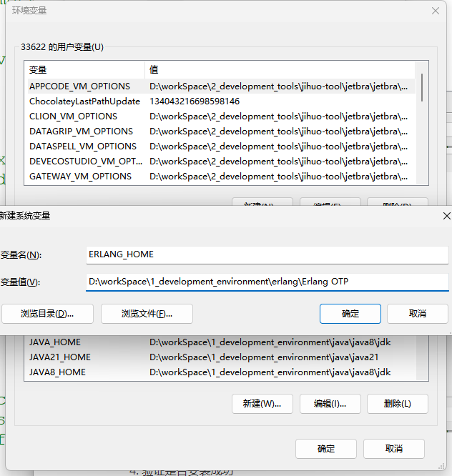
Task: Click the 变量值 input field
Action: (x=266, y=282)
